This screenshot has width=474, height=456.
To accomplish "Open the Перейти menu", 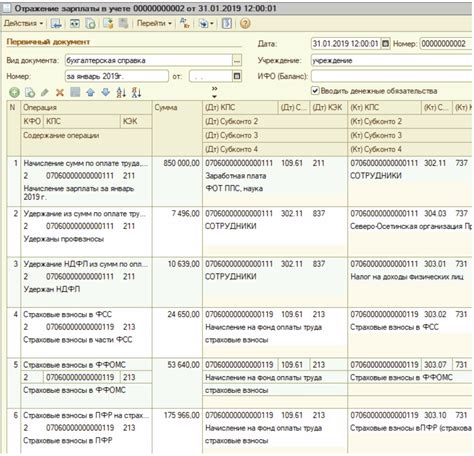I will click(154, 23).
